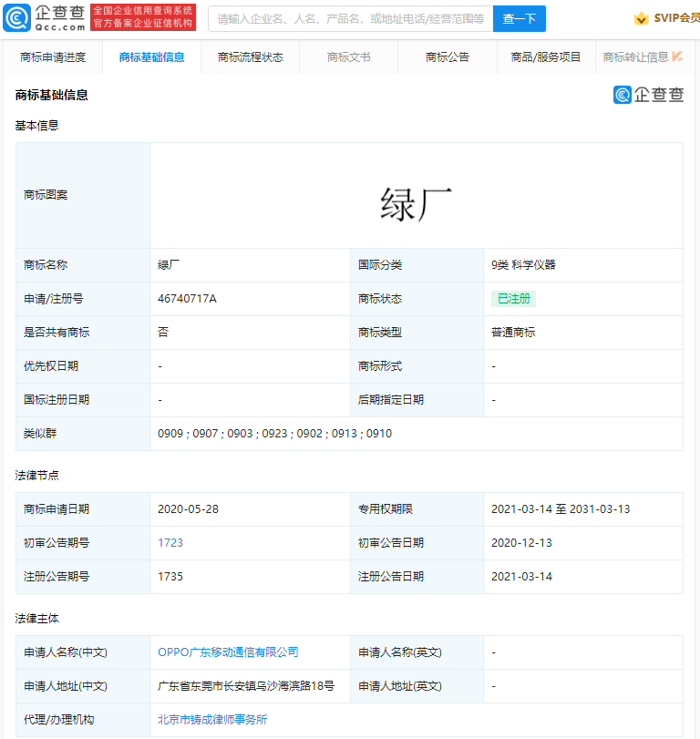Image resolution: width=700 pixels, height=739 pixels.
Task: Open 北京市铸成律师事务所 agency link
Action: tap(212, 719)
